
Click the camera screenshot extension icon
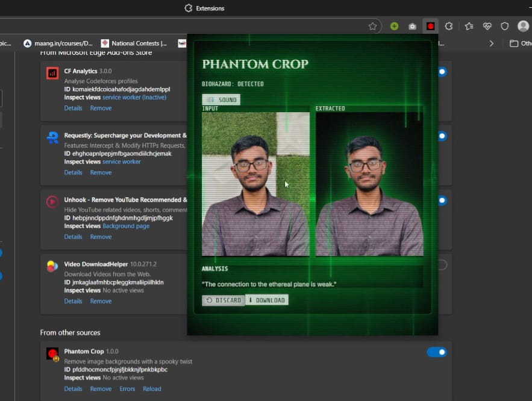[x=412, y=27]
